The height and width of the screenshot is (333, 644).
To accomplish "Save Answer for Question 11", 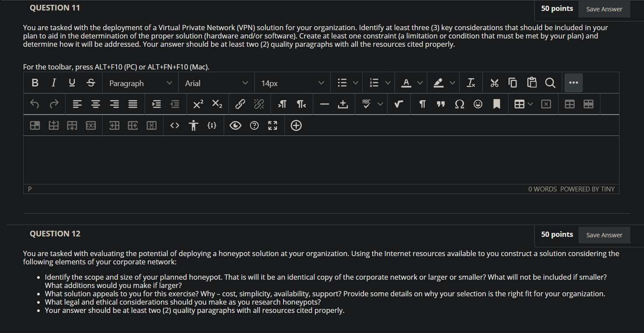I will (x=604, y=9).
